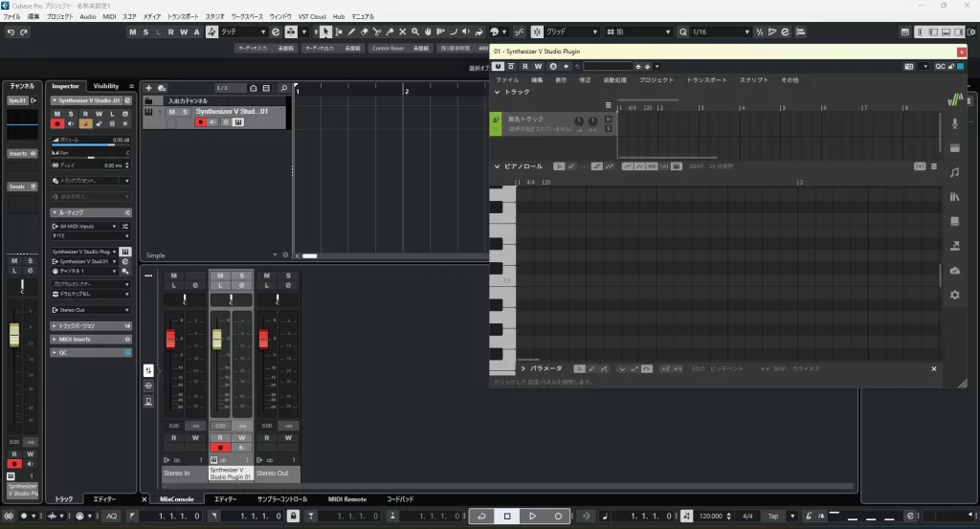980x529 pixels.
Task: Select the Range Selection tool
Action: [x=339, y=32]
